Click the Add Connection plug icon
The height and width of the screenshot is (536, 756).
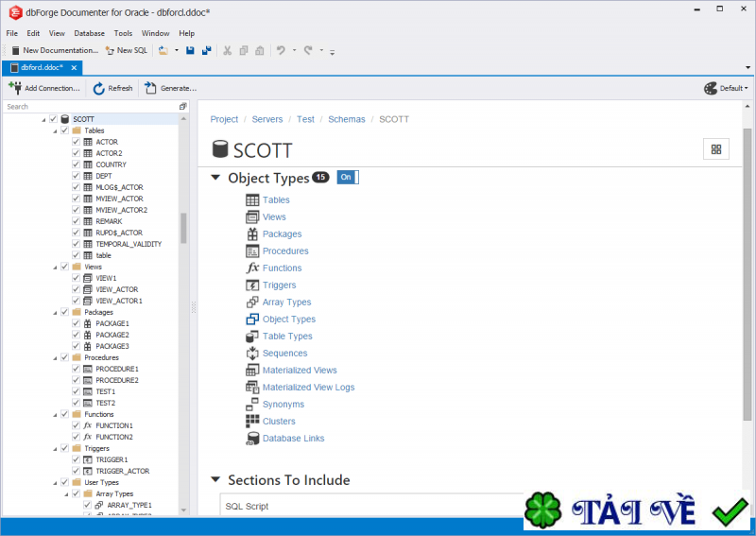[15, 88]
